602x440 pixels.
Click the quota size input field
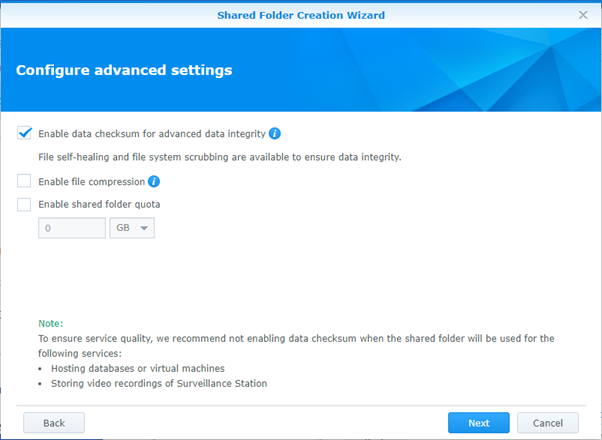click(x=72, y=228)
